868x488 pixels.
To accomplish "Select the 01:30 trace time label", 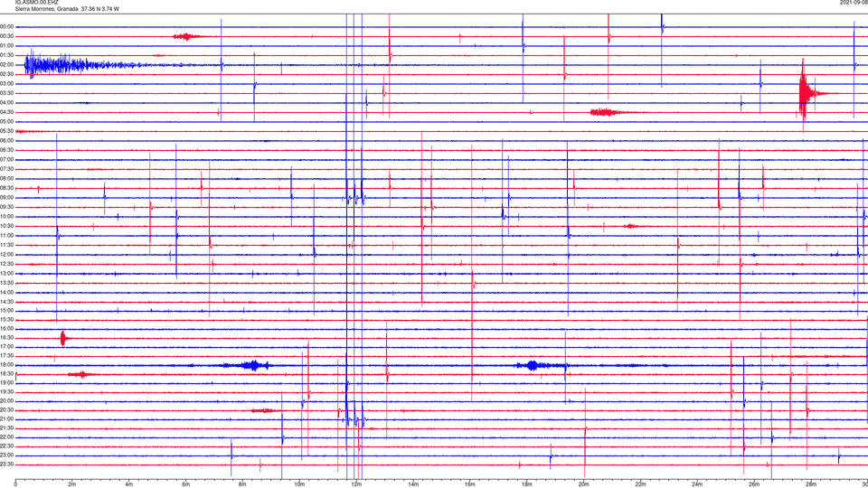I will coord(7,55).
